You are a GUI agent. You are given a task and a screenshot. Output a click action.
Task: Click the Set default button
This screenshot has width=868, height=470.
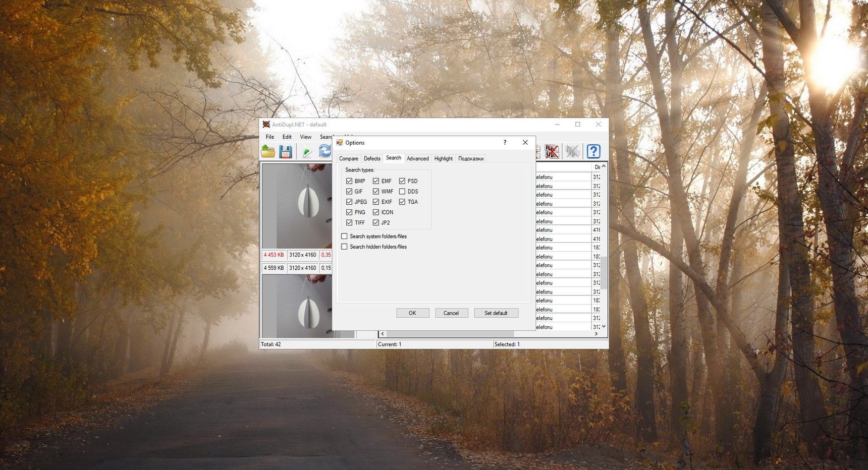click(x=496, y=313)
